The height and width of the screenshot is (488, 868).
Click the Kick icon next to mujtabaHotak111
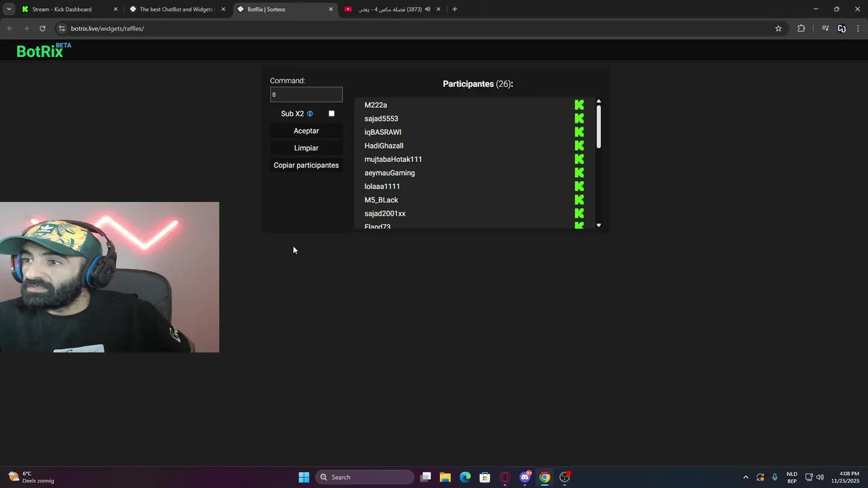tap(579, 159)
